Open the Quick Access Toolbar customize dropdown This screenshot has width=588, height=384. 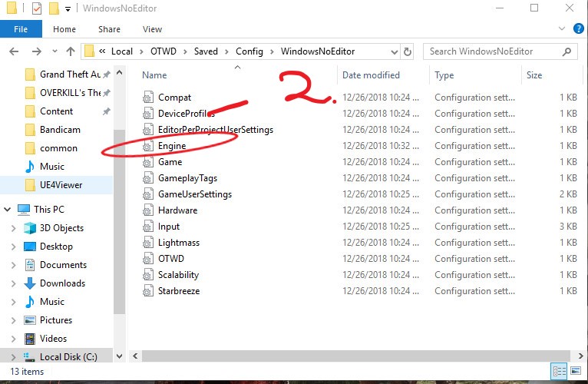(x=68, y=8)
